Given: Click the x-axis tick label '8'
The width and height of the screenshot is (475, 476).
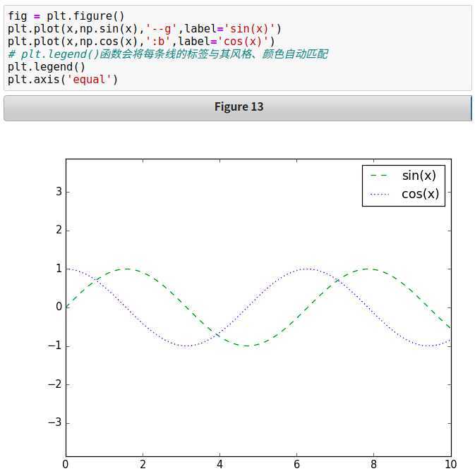Looking at the screenshot, I should [x=373, y=464].
